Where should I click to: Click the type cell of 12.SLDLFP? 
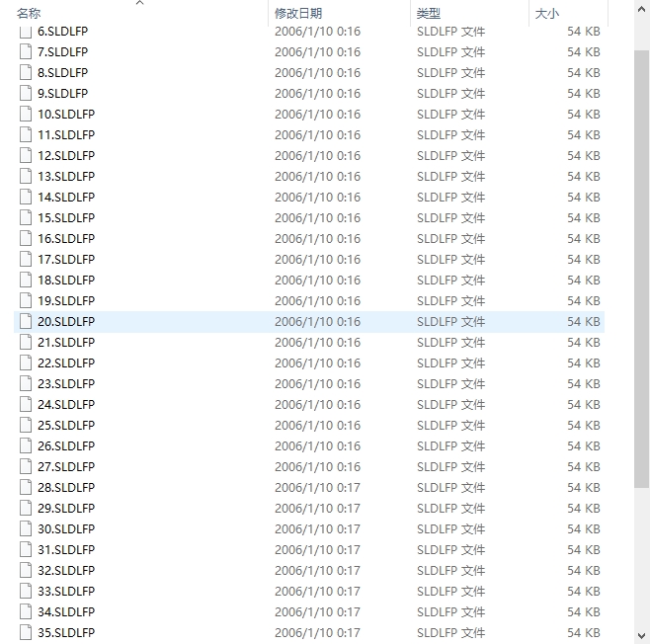[x=450, y=155]
